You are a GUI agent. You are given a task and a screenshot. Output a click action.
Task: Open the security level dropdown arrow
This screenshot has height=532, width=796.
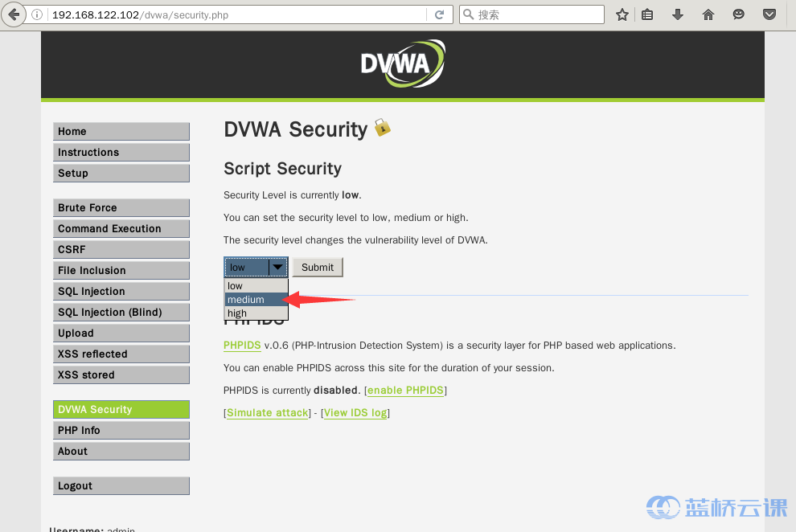pos(277,267)
